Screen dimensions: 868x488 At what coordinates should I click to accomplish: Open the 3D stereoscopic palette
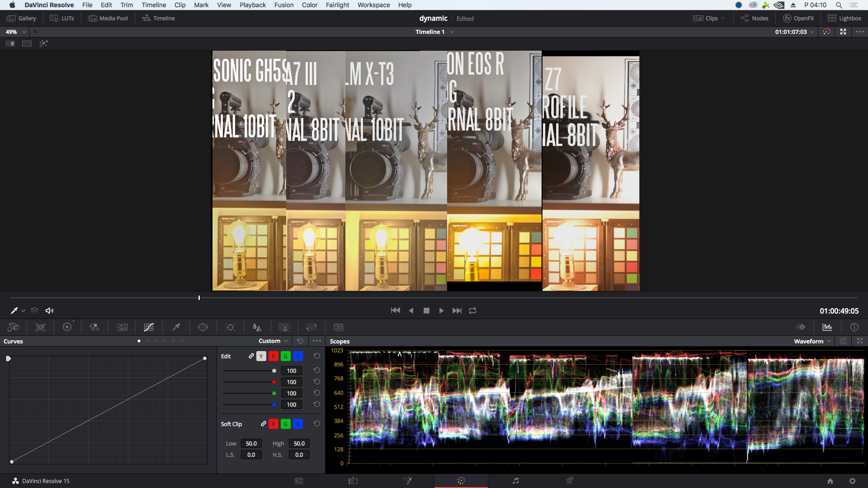click(339, 327)
